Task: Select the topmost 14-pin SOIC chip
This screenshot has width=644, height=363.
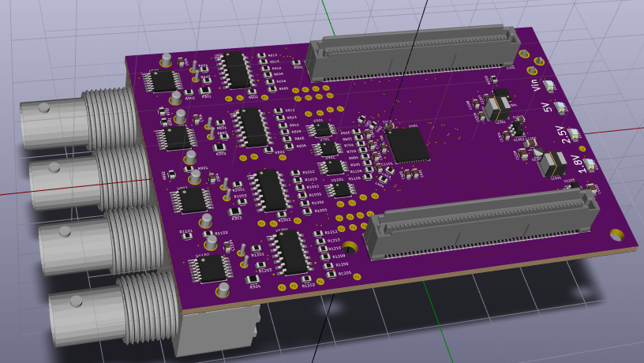Action: click(x=235, y=70)
